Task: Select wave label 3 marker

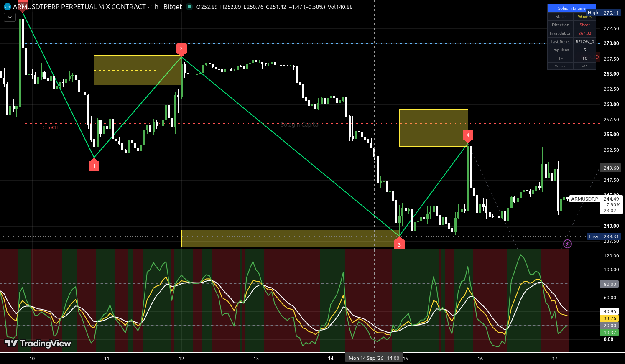Action: pos(399,244)
